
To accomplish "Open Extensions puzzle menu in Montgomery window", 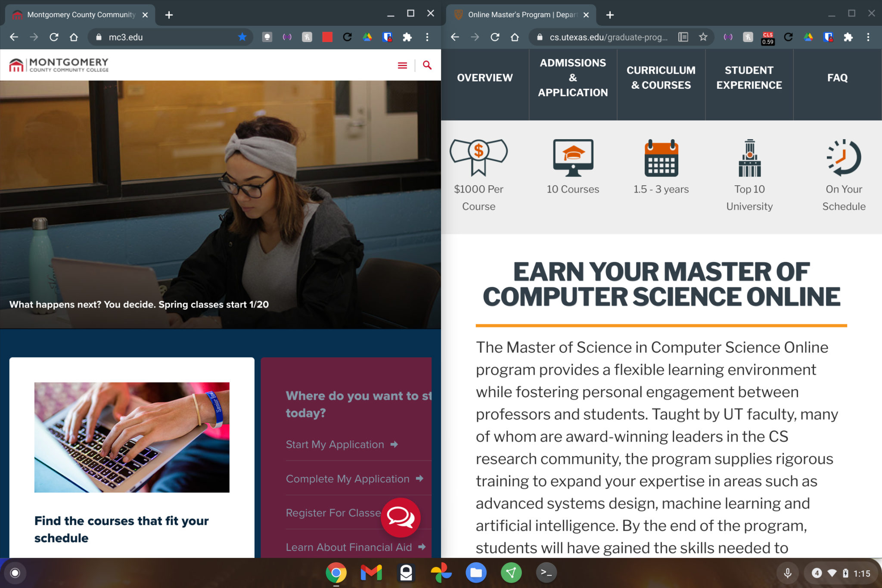I will point(407,37).
